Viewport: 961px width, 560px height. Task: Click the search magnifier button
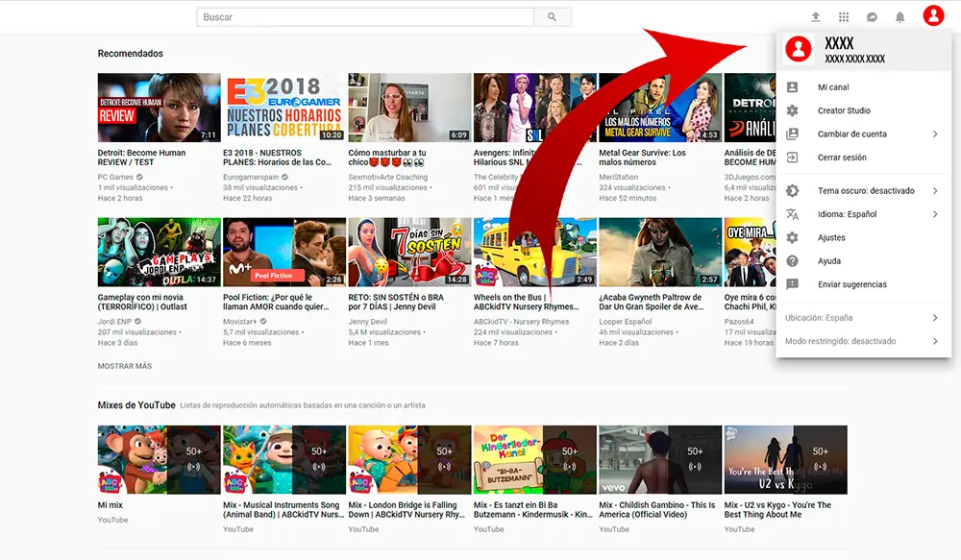[553, 17]
